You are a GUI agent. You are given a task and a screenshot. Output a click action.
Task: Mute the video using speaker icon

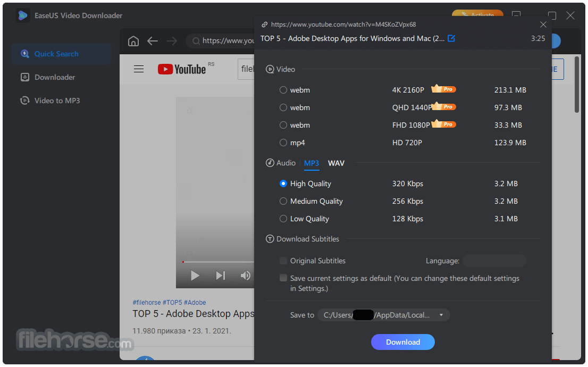pos(245,276)
